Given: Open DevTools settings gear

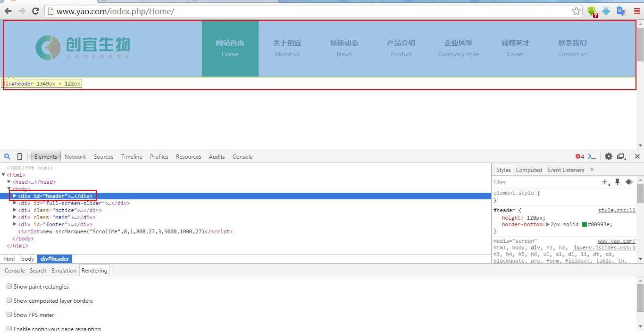Looking at the screenshot, I should 609,156.
